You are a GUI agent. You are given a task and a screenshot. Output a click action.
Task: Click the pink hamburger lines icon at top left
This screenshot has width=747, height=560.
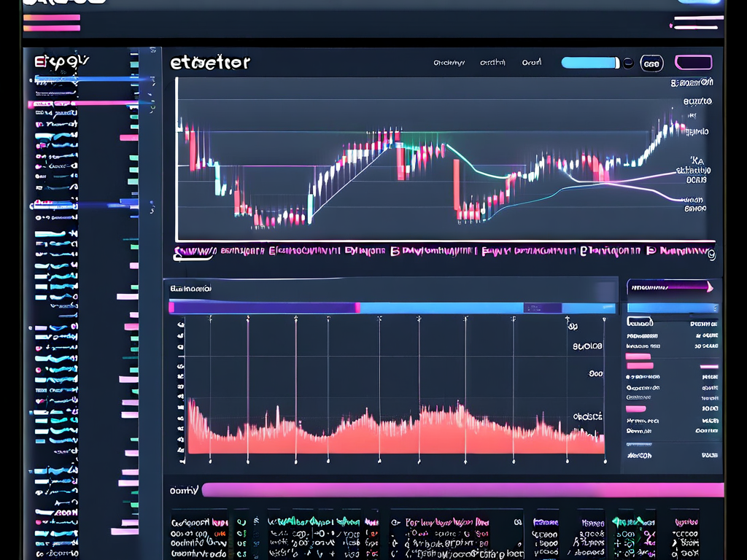[51, 23]
